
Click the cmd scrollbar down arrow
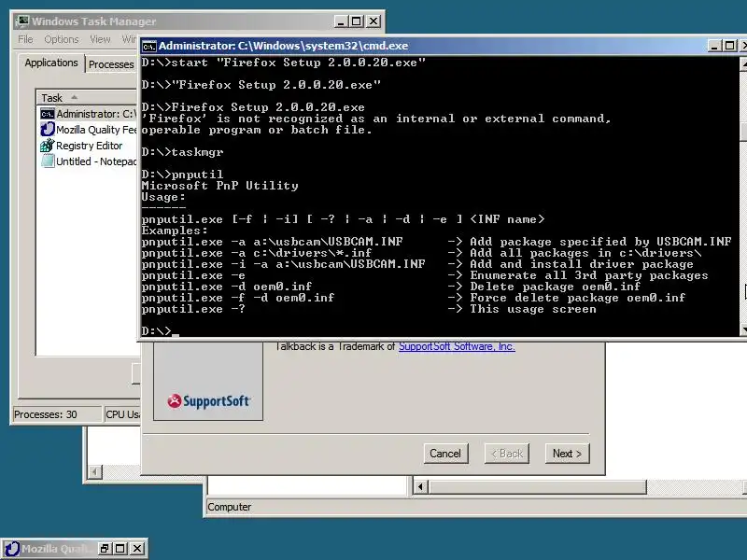click(743, 329)
